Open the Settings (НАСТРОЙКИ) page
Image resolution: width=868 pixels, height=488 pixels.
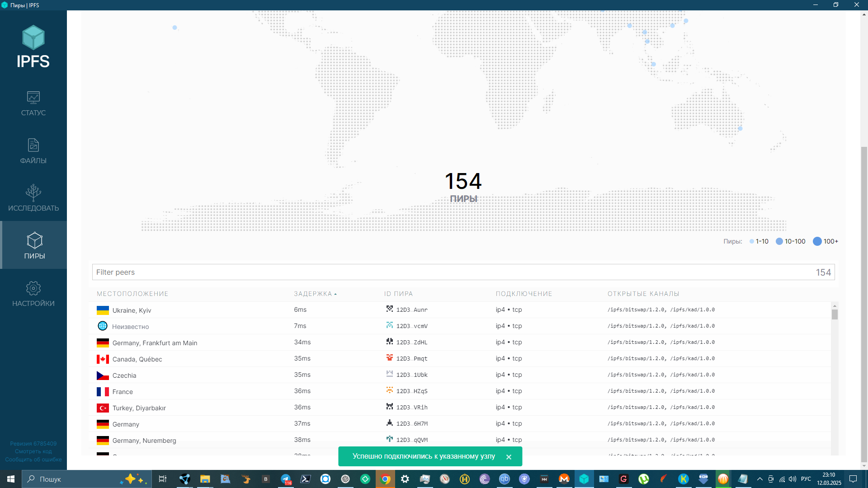pyautogui.click(x=33, y=294)
